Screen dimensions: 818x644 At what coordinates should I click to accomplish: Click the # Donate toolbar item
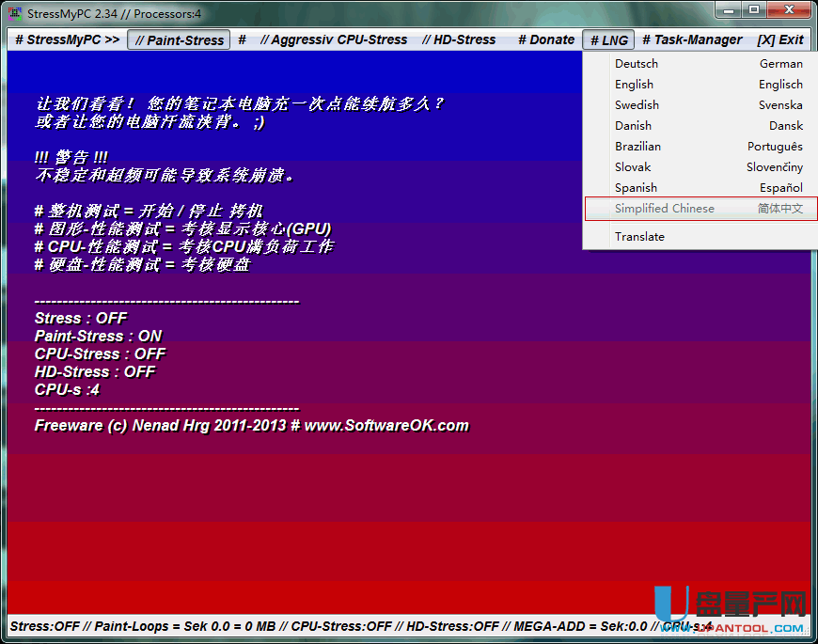(545, 39)
